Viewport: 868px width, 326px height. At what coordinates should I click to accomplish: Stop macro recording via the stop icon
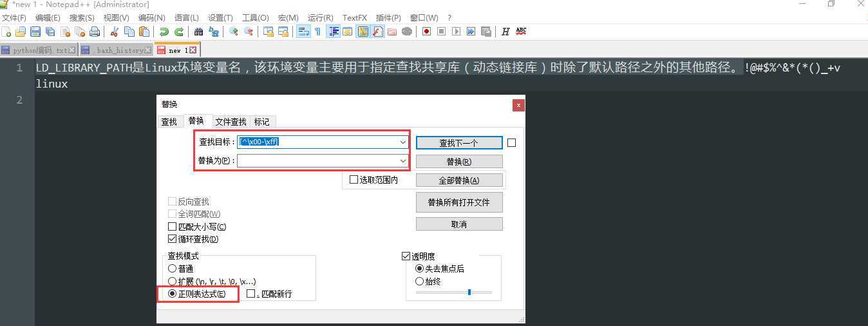[442, 31]
